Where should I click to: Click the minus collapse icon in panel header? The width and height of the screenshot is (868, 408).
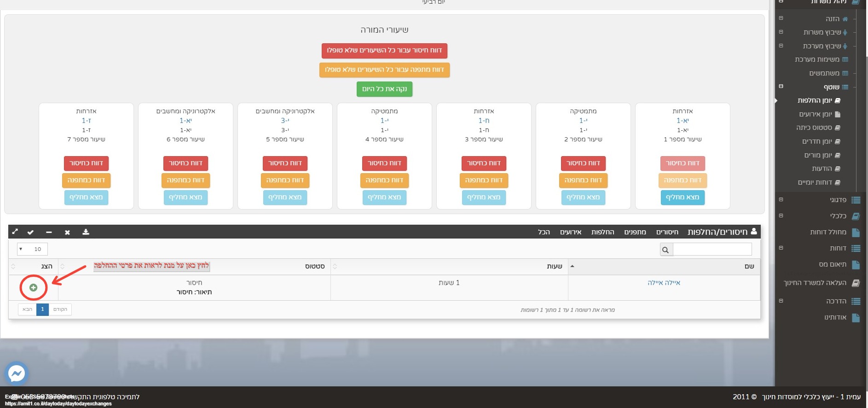pyautogui.click(x=49, y=232)
